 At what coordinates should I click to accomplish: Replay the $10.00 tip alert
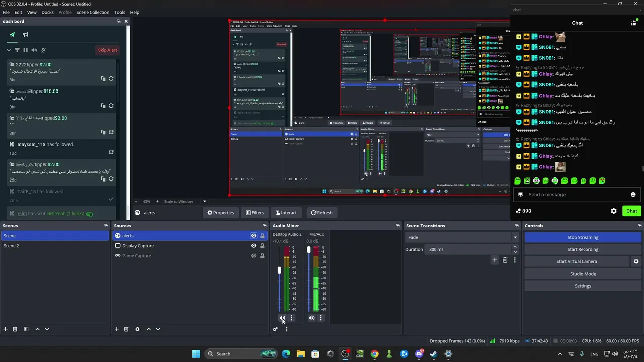coord(111,106)
